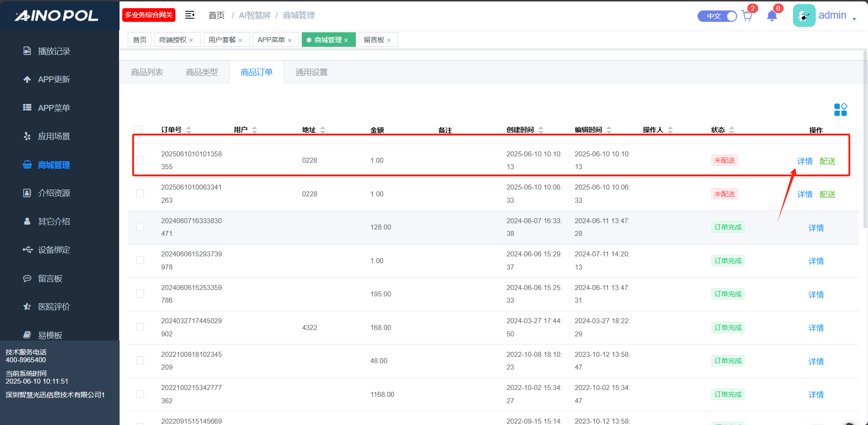Open 播放记录 in the sidebar
The height and width of the screenshot is (425, 868).
click(54, 51)
